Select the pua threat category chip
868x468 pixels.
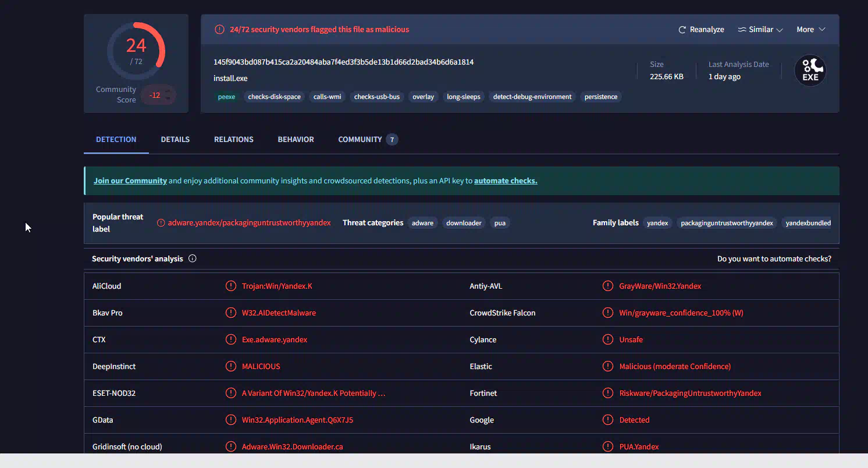[500, 223]
